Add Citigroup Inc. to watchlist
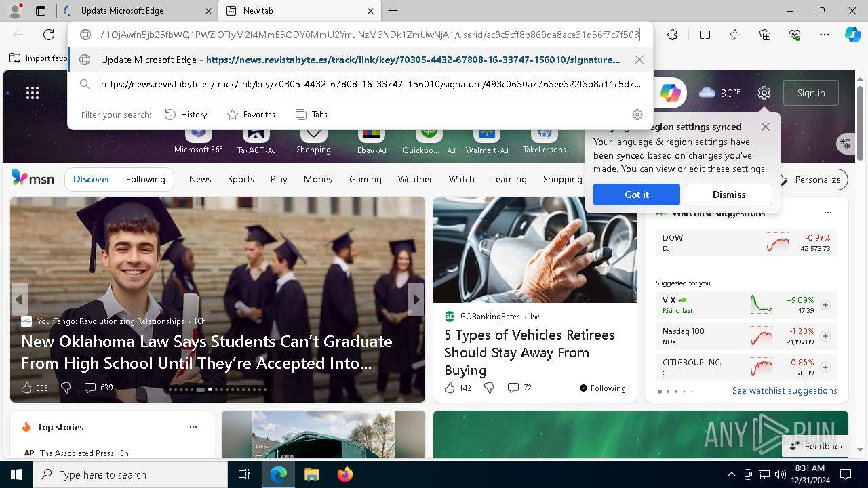 click(x=825, y=367)
